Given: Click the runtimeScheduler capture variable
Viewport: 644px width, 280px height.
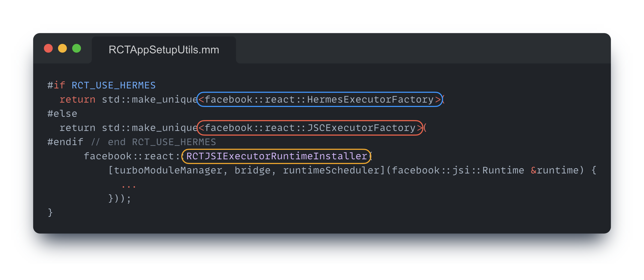Looking at the screenshot, I should click(x=331, y=171).
